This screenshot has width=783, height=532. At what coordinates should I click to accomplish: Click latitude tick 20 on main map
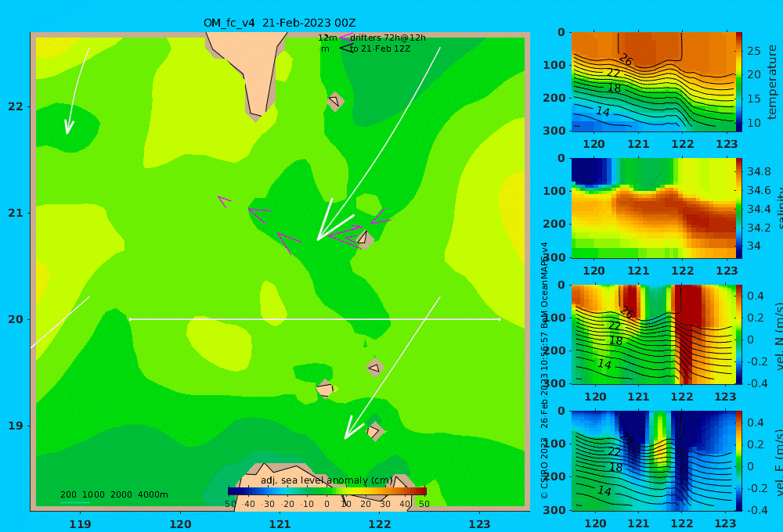16,319
